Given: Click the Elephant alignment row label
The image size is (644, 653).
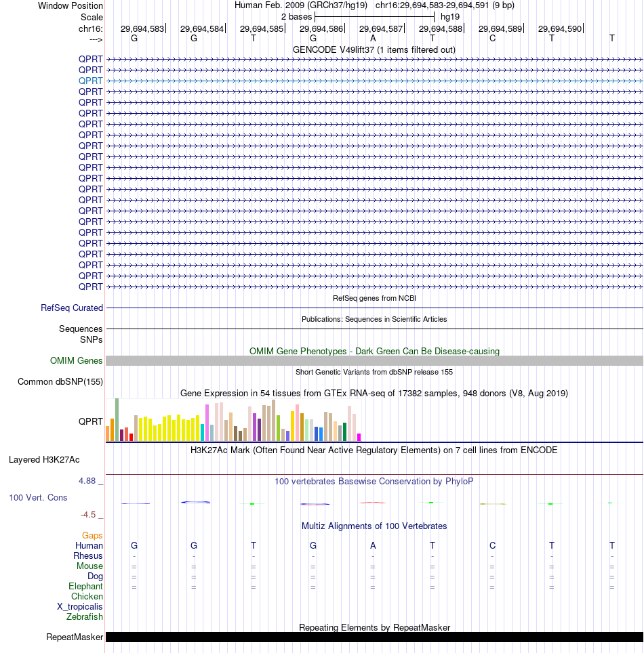Looking at the screenshot, I should [x=85, y=587].
